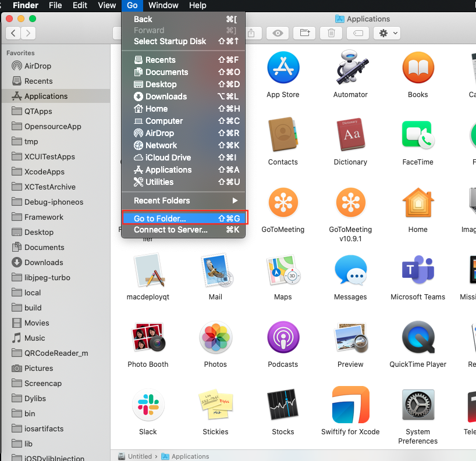Open the View menu in menu bar

click(107, 5)
